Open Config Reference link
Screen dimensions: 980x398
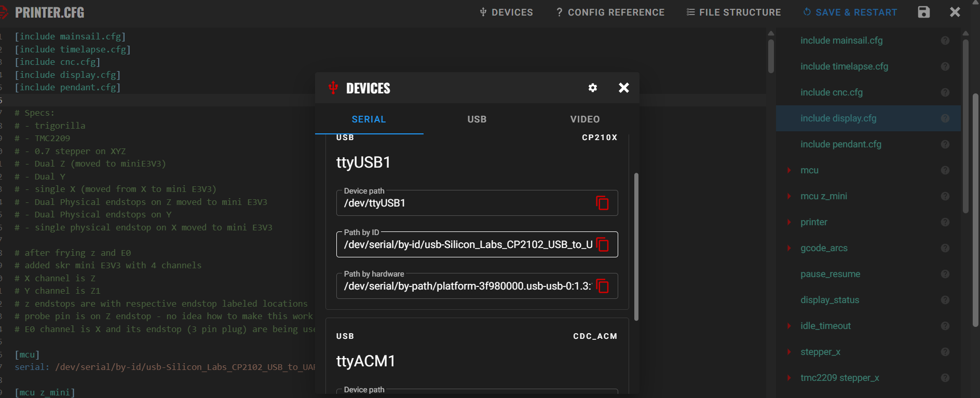[610, 12]
